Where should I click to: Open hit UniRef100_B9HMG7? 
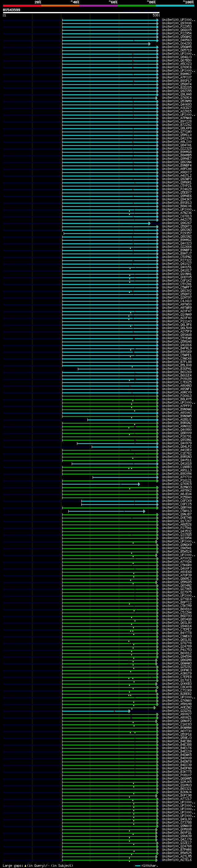177,74
